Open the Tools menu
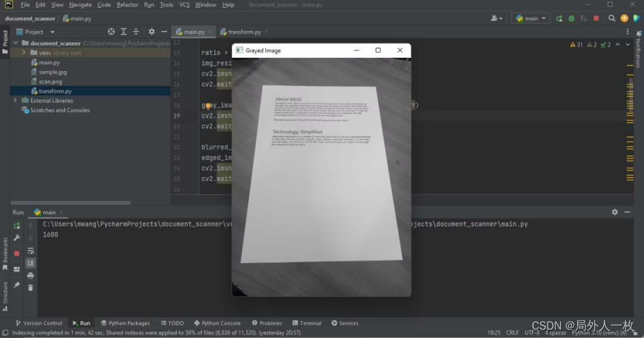 pyautogui.click(x=166, y=5)
